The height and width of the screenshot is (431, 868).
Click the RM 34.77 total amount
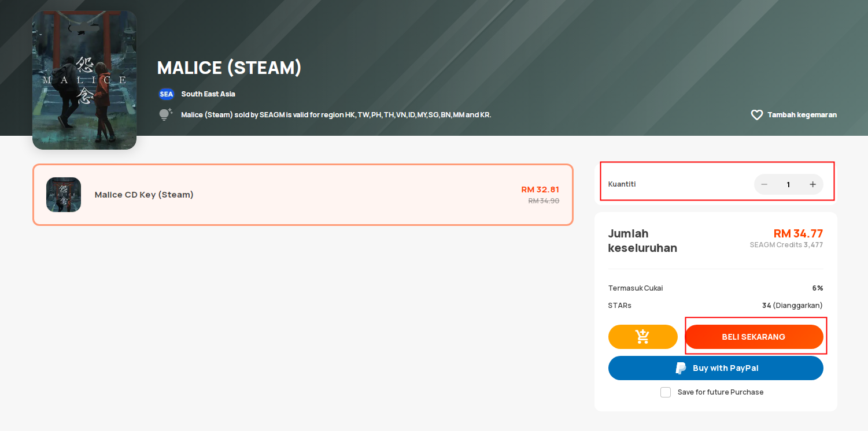[x=798, y=233]
